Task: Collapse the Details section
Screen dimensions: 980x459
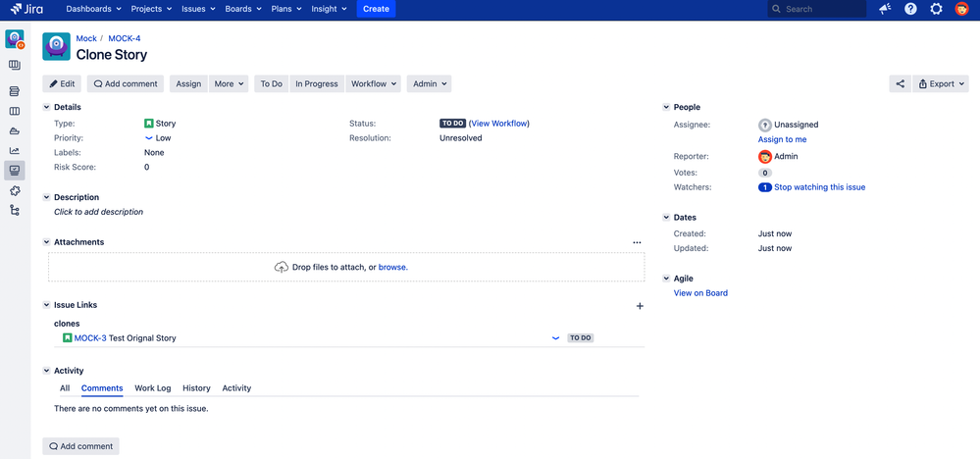Action: pyautogui.click(x=46, y=108)
